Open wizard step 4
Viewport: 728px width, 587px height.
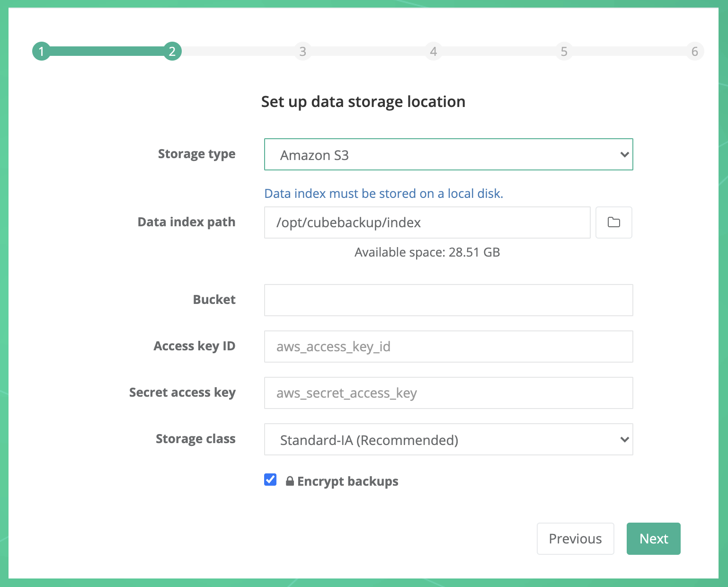433,51
